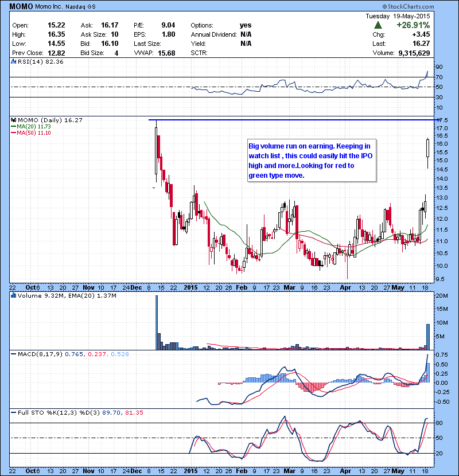Click the Ask value 16.17
Viewport: 459px width, 476px height.
[110, 25]
